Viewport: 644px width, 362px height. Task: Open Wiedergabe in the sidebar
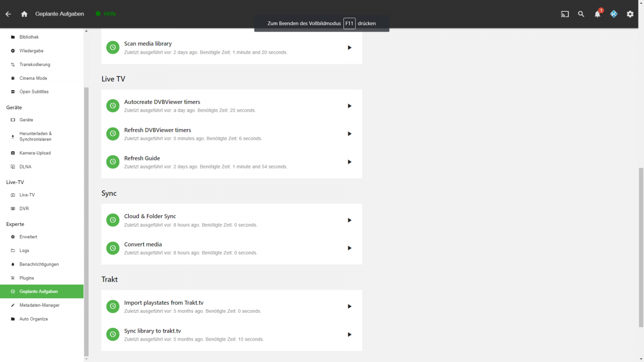click(42, 51)
